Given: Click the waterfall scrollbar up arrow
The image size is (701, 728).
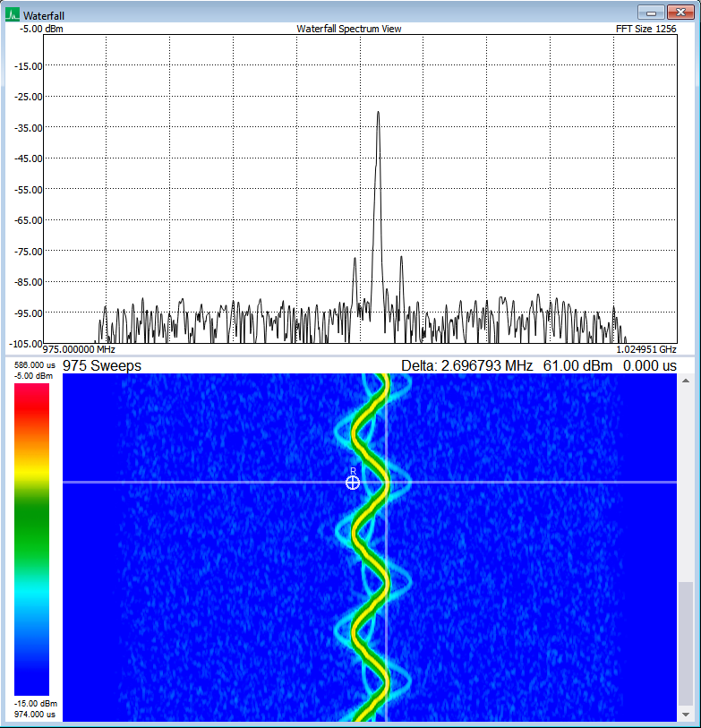Looking at the screenshot, I should 685,381.
